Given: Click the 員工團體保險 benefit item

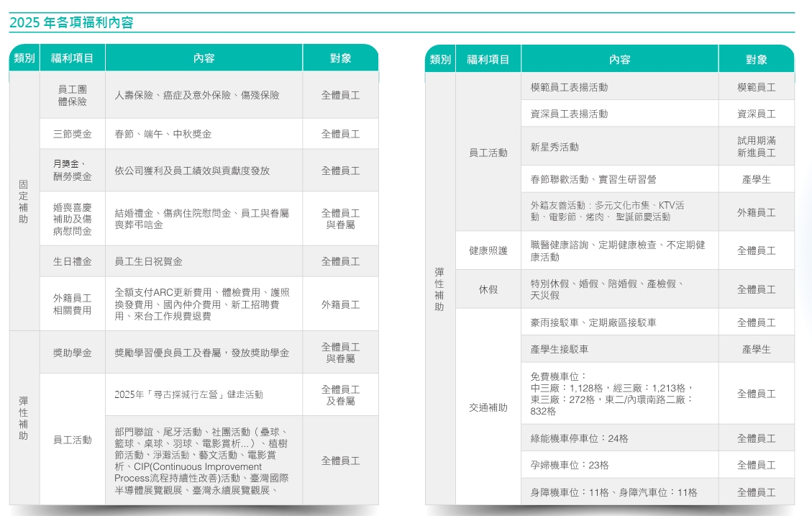Looking at the screenshot, I should coord(72,95).
